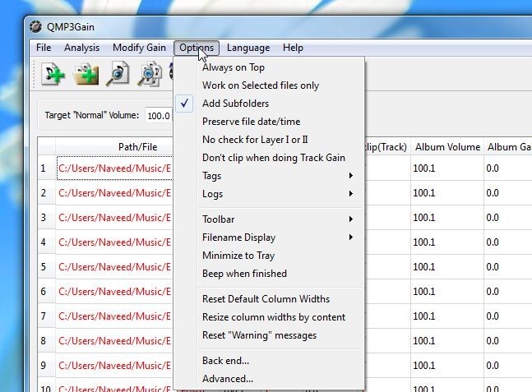The width and height of the screenshot is (532, 392).
Task: Click Album Gain 0.0 in row 2
Action: (x=508, y=193)
